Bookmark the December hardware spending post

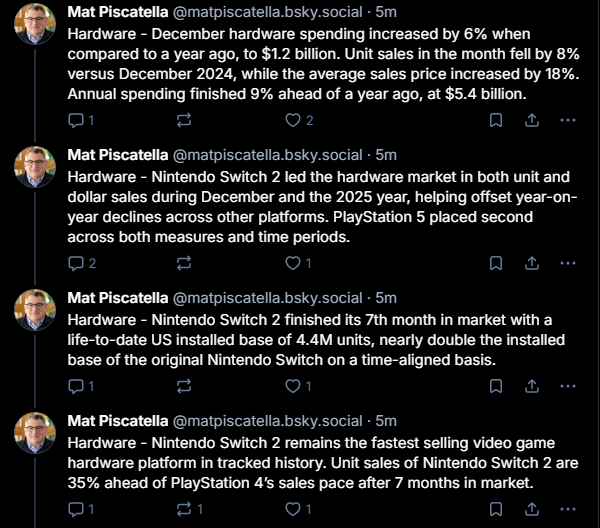496,121
